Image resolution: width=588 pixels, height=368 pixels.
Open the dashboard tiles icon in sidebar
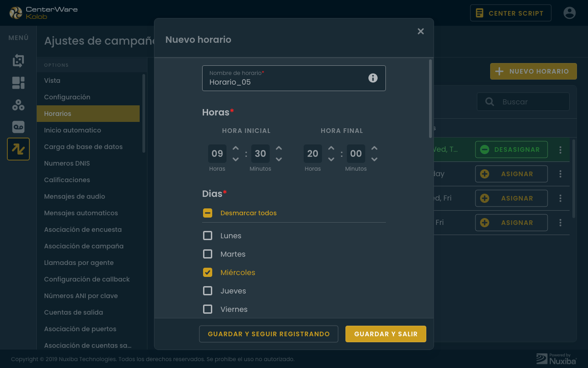coord(18,83)
